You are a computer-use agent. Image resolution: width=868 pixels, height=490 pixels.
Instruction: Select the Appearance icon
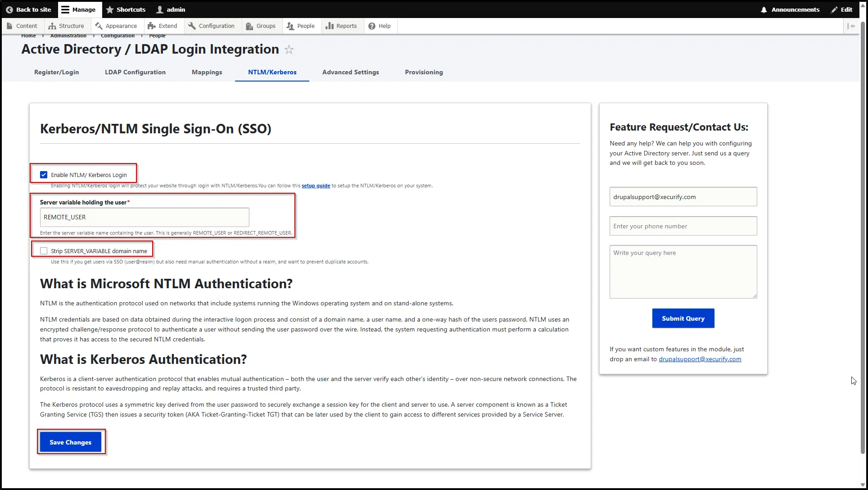pos(99,26)
